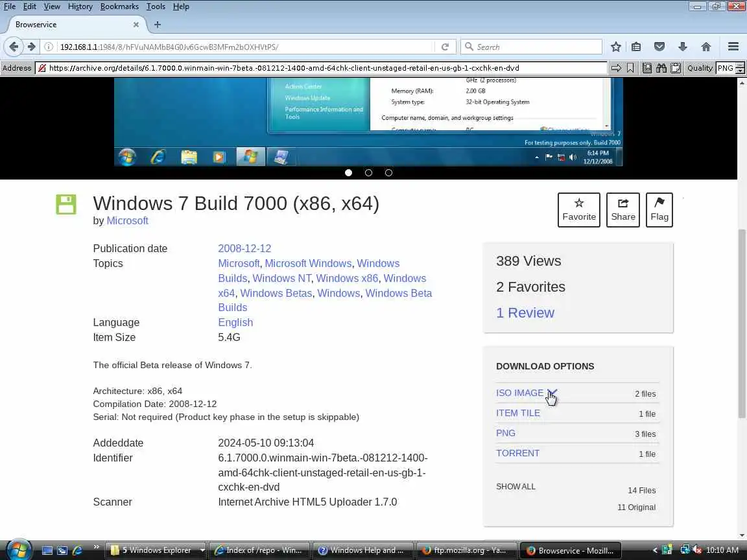This screenshot has height=560, width=747.
Task: Open the 2008-12-12 publication date link
Action: (244, 249)
